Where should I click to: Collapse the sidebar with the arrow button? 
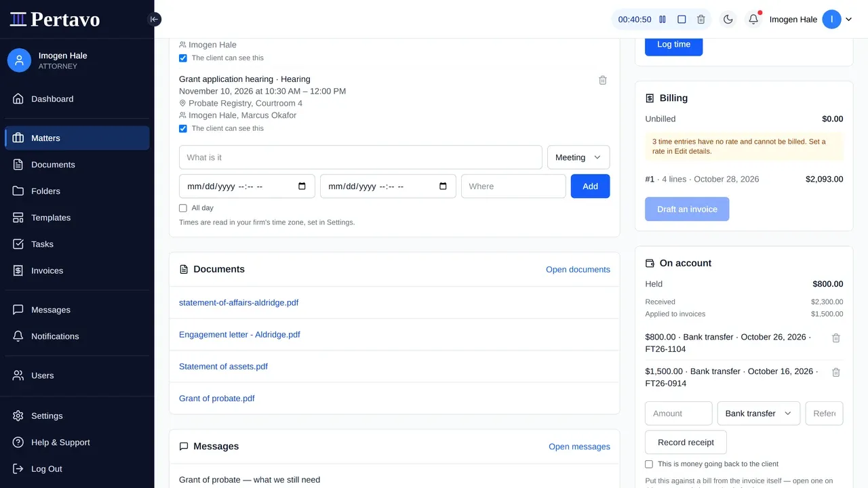[154, 19]
